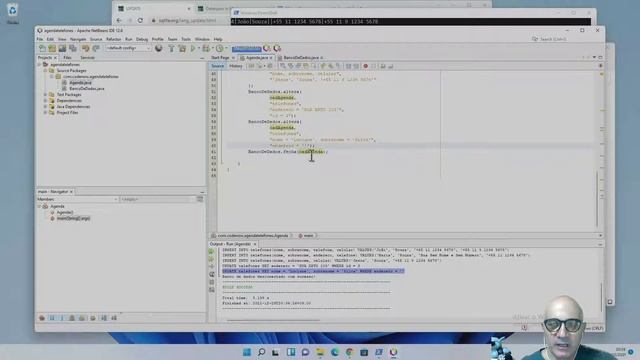Screen dimensions: 640x360
Task: Open the Members dropdown in Navigator
Action: click(77, 199)
